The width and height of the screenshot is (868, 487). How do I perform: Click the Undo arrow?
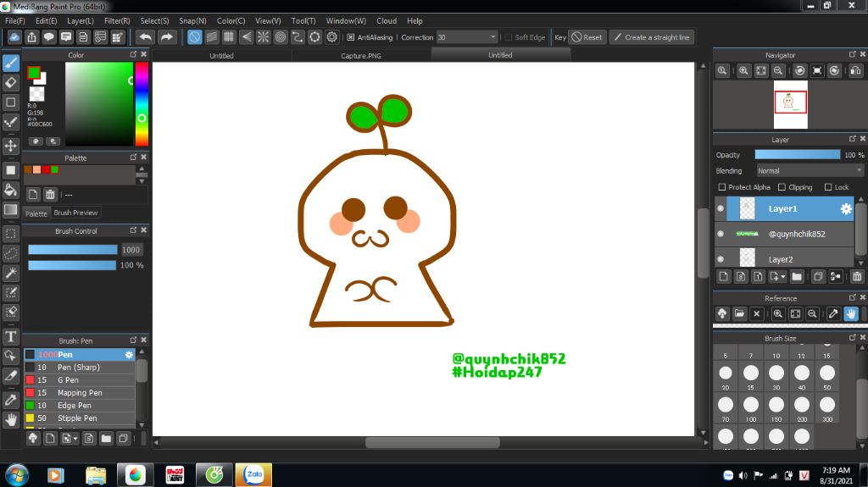point(145,37)
